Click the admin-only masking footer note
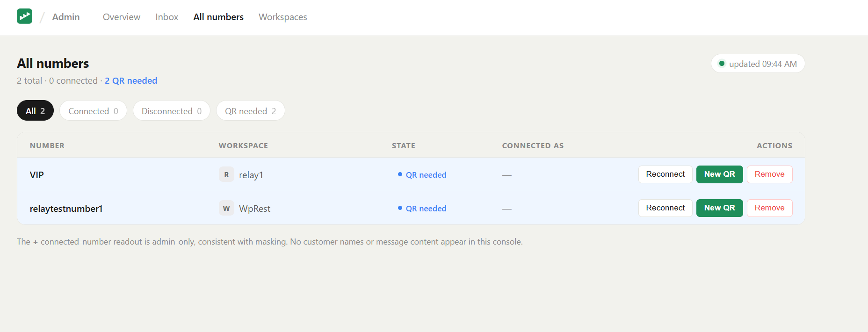 coord(270,242)
